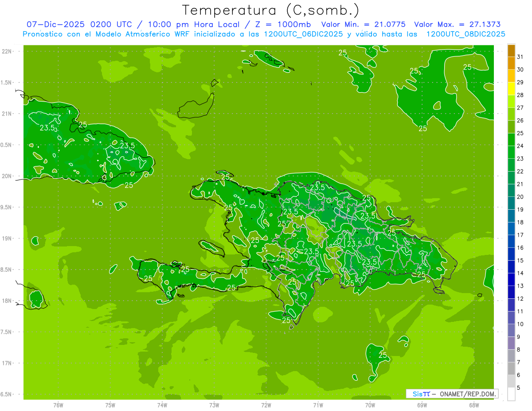532x411 pixels.
Task: Click the colorbar label "22"
Action: click(x=520, y=172)
